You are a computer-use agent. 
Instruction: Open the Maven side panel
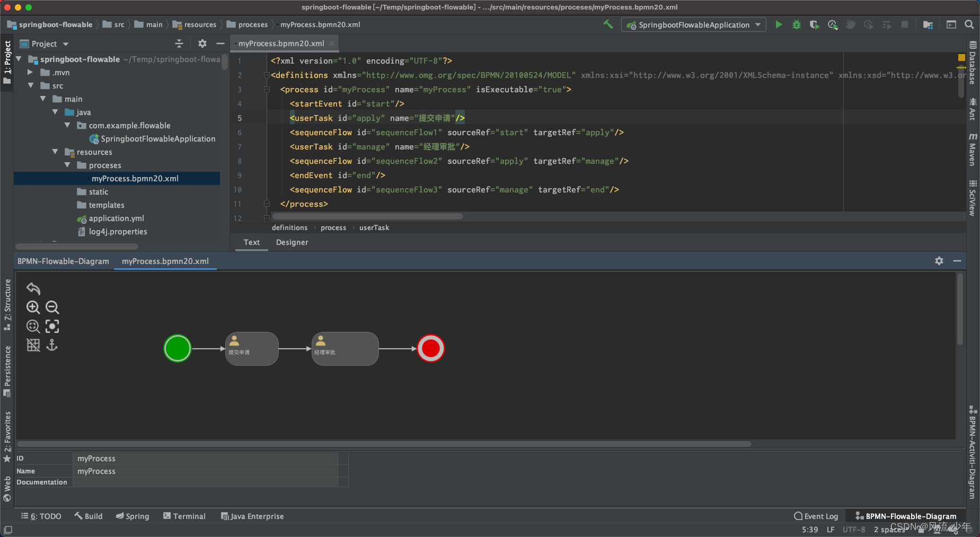tap(973, 149)
